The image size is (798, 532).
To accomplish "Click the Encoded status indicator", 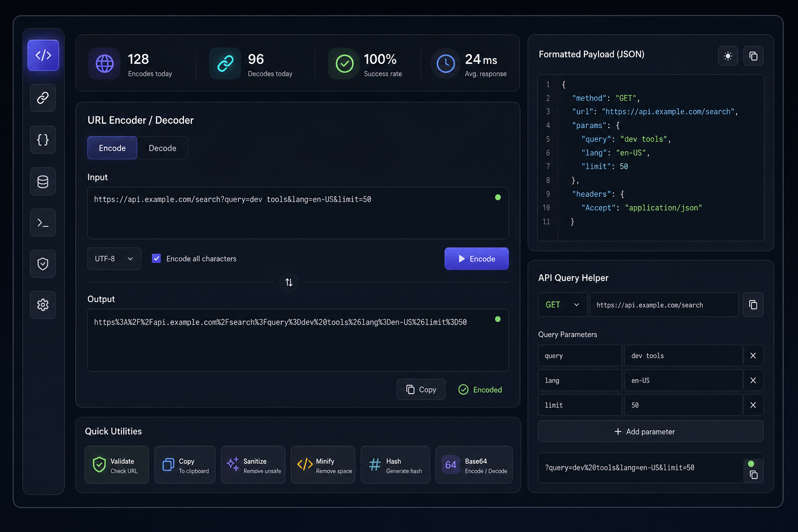I will tap(480, 390).
